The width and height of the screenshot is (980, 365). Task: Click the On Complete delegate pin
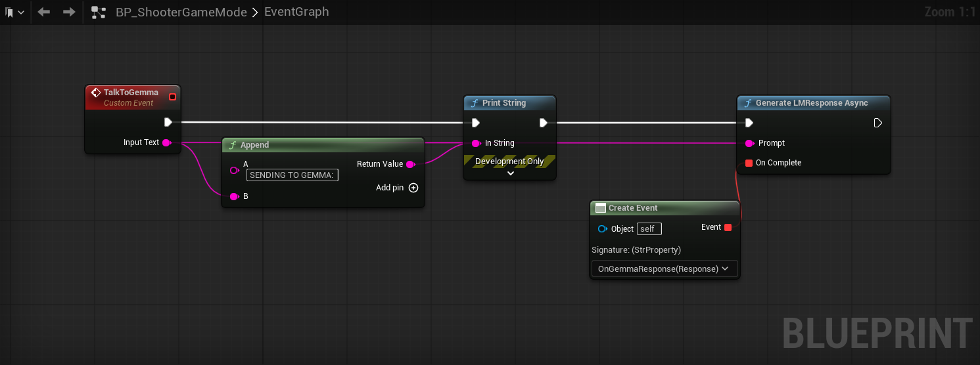click(749, 163)
